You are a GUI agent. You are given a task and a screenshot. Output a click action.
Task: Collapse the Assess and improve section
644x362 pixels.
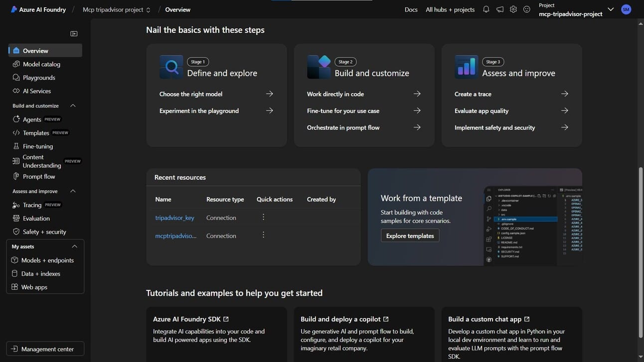pos(73,191)
